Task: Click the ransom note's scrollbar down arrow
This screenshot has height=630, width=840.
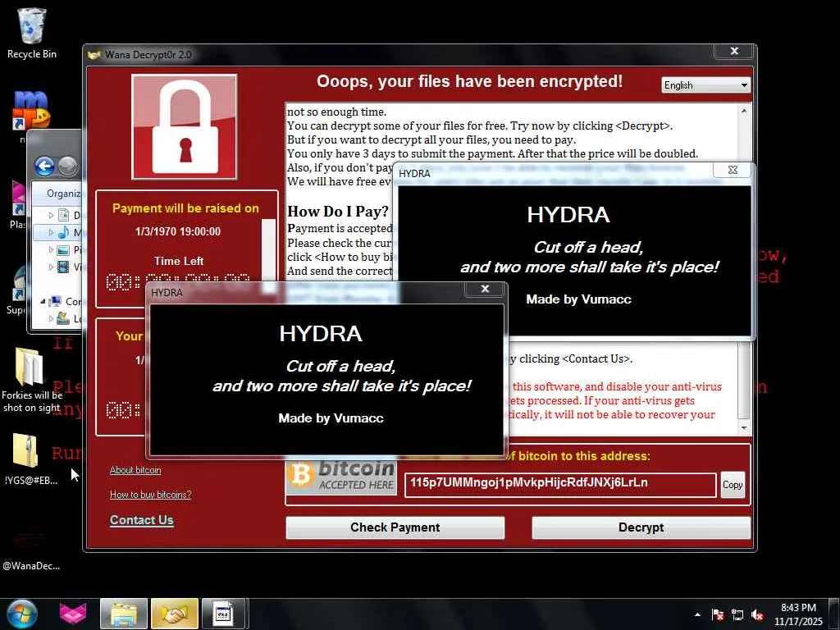Action: (x=744, y=428)
